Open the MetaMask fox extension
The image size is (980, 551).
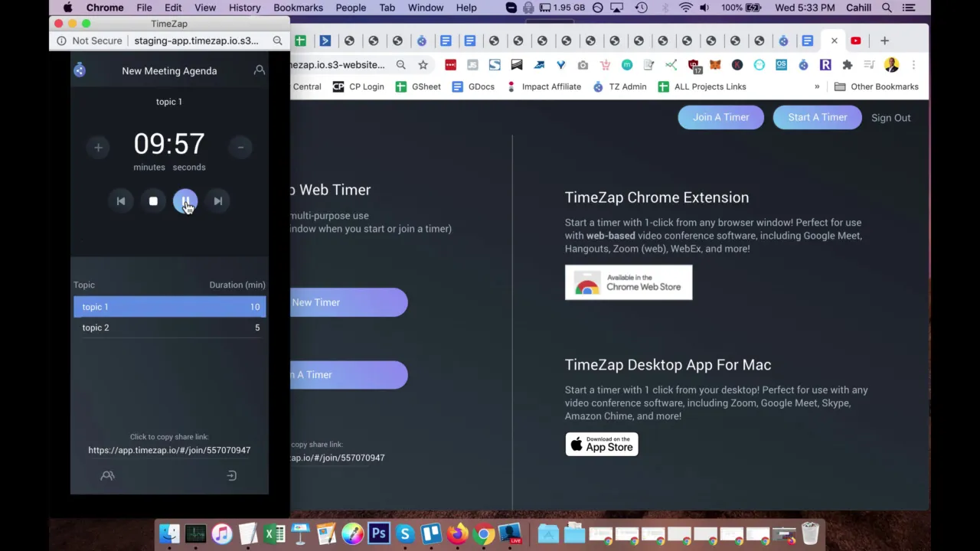pyautogui.click(x=715, y=65)
